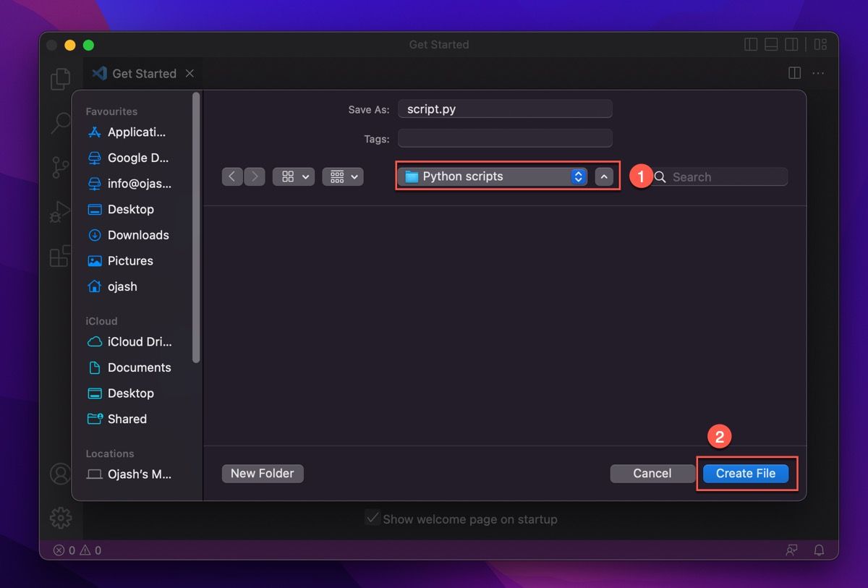This screenshot has width=868, height=588.
Task: Open the Extensions view
Action: [61, 257]
